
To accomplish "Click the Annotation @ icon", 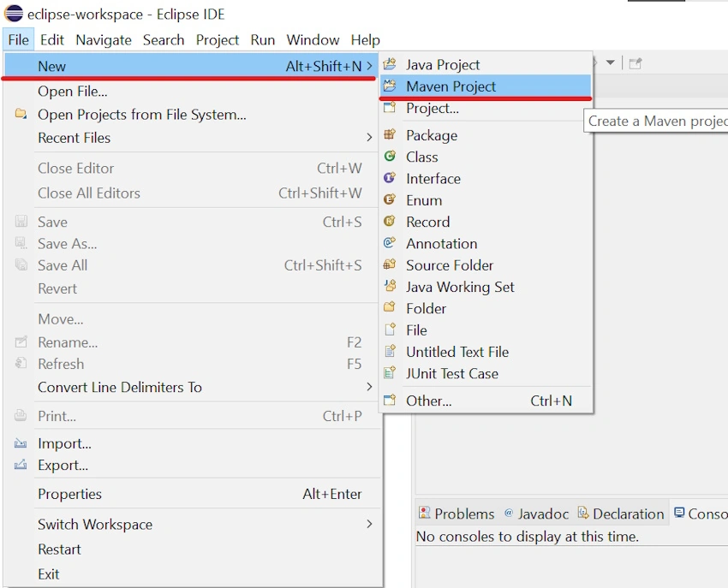I will (x=390, y=243).
